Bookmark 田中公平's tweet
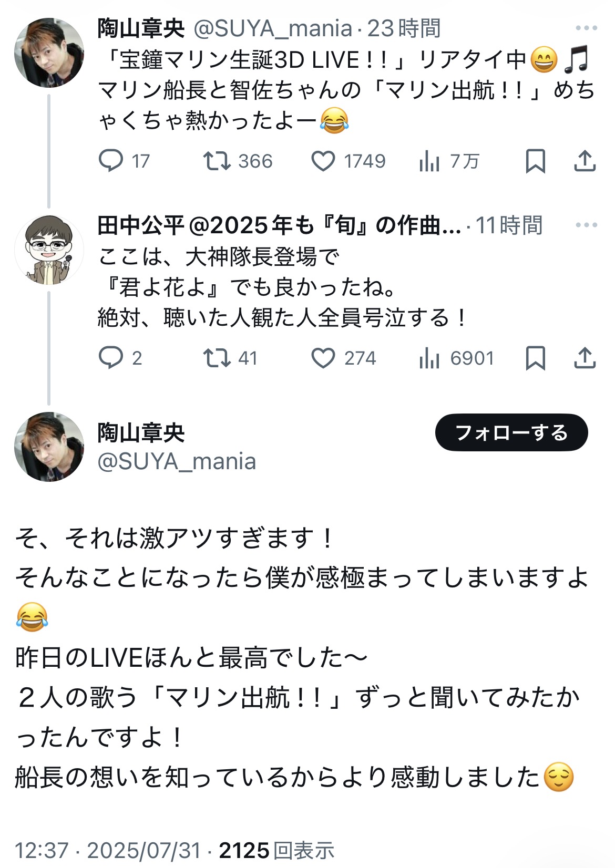This screenshot has height=868, width=615. pyautogui.click(x=535, y=358)
